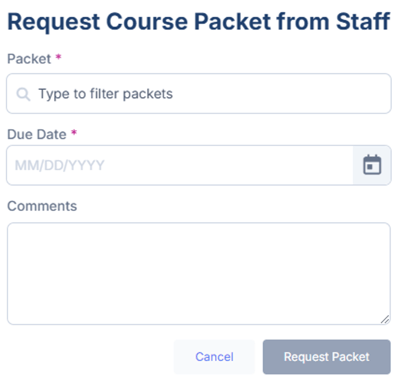Click the word Packet in the heading
Viewport: 400px width, 385px height.
point(233,21)
